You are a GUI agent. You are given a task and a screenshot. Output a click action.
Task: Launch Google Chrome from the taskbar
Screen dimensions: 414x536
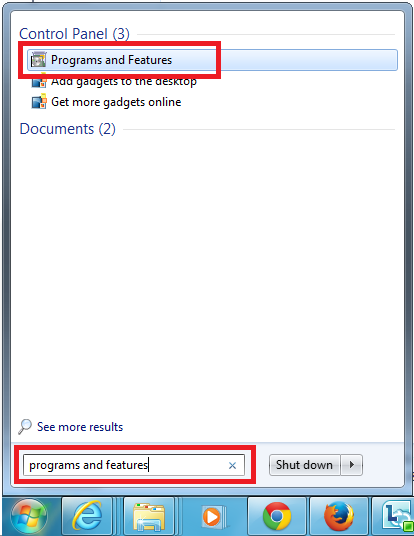(x=277, y=516)
